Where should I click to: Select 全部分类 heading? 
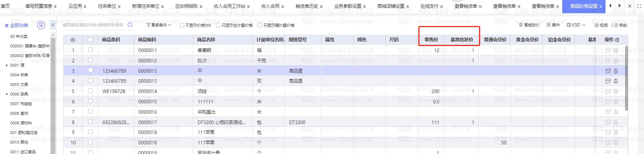(19, 25)
